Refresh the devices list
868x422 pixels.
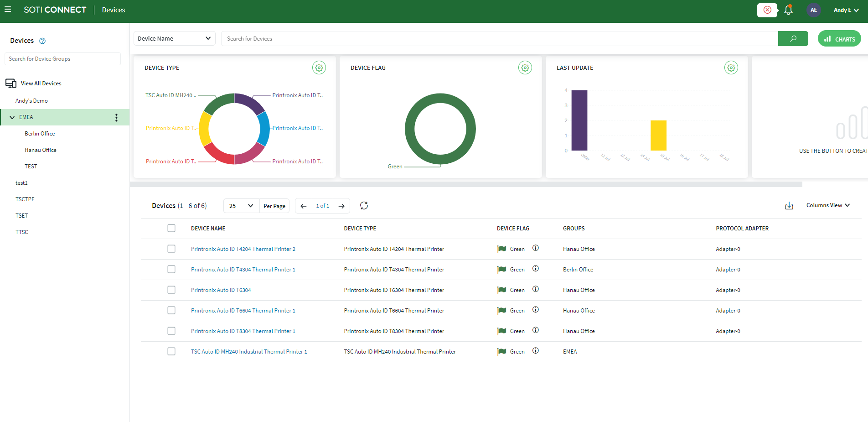(364, 206)
